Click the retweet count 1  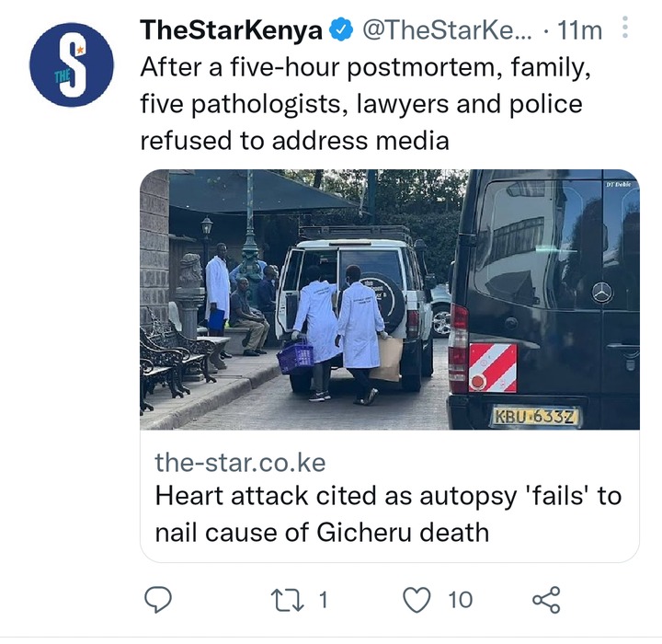click(x=323, y=600)
